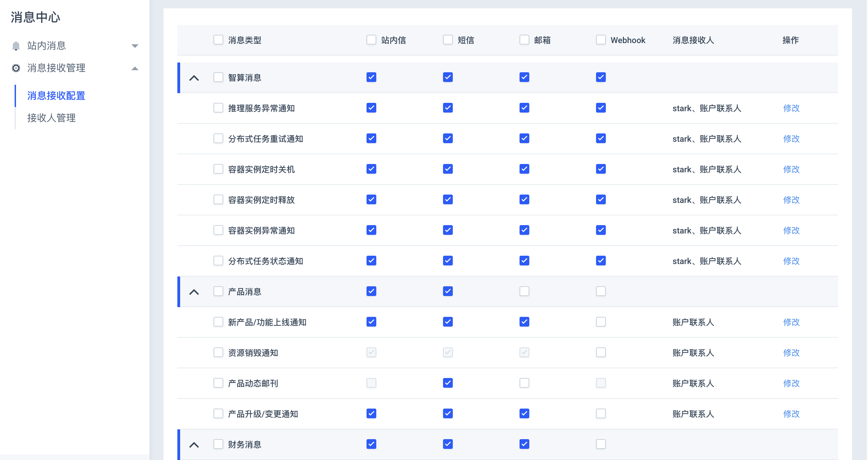Click 修改 for 产品动态邮刊
The height and width of the screenshot is (460, 868).
pyautogui.click(x=791, y=384)
